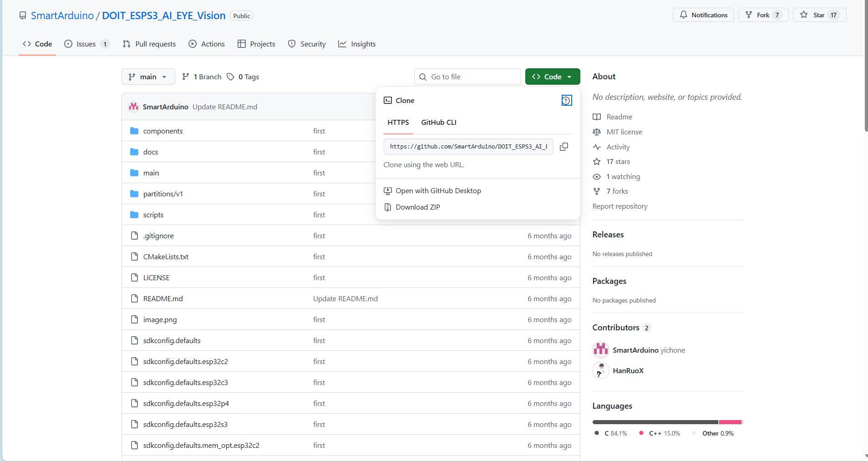Click the partitions/v1 folder icon
Screen dimensions: 868x462
pos(134,194)
